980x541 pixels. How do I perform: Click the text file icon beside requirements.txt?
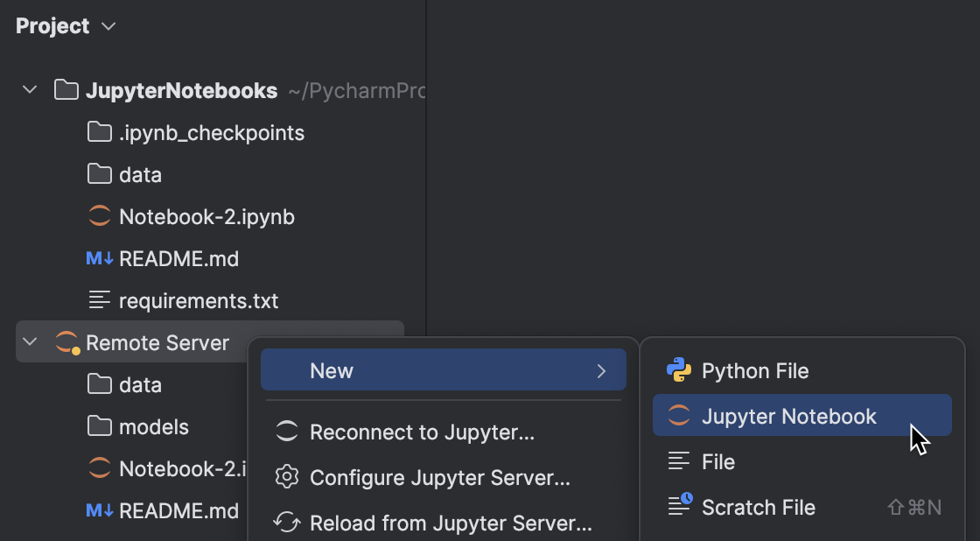coord(98,300)
